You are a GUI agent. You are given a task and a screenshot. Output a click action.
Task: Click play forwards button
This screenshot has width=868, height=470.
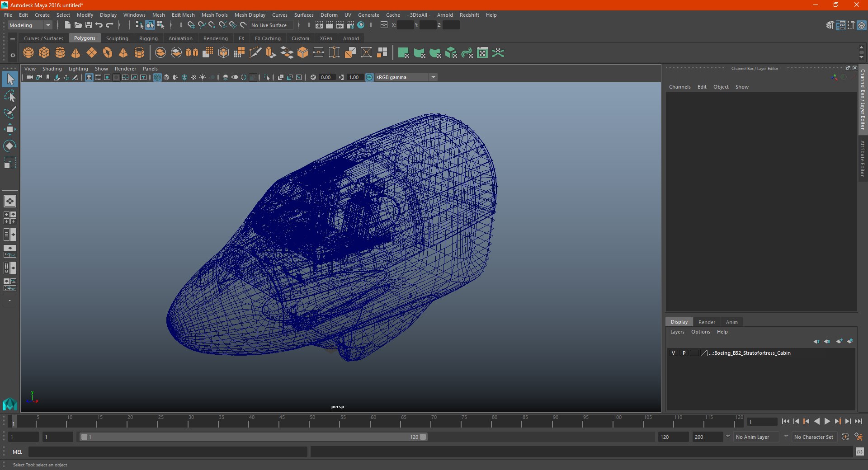[x=827, y=421]
